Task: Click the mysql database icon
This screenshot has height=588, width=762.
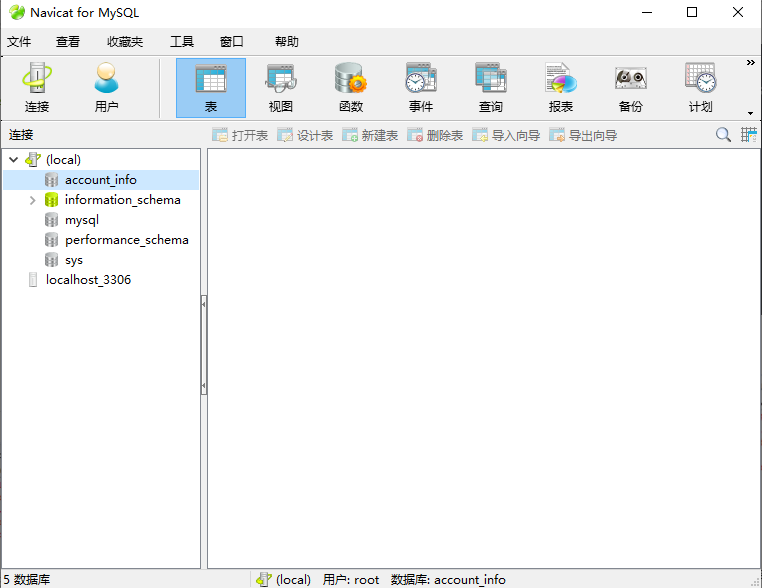Action: coord(52,220)
